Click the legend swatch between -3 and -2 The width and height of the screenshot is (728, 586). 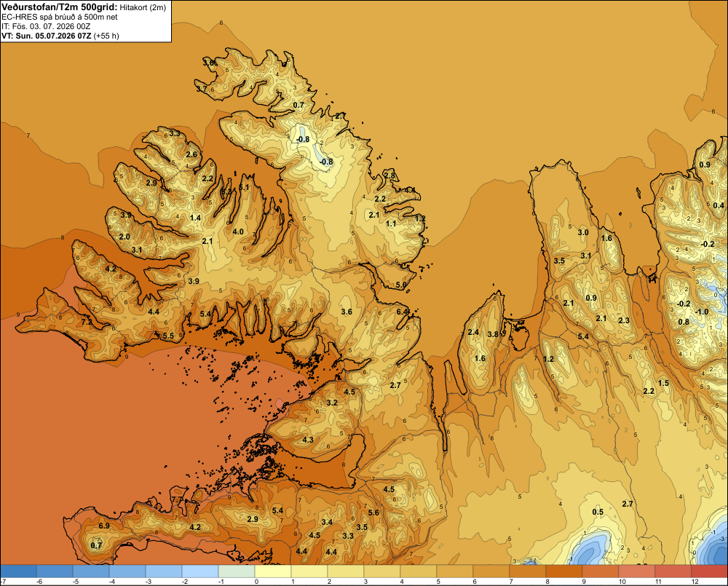[163, 571]
